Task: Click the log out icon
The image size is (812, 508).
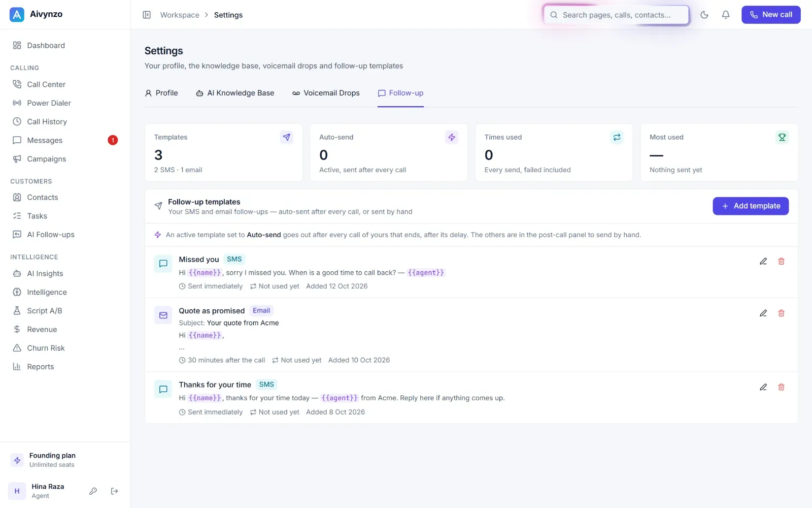Action: pos(115,491)
